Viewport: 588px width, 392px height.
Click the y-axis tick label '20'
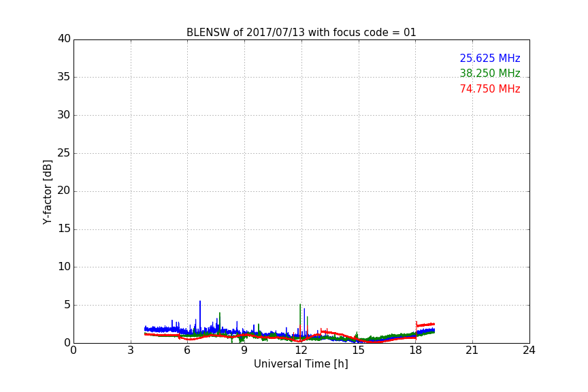[64, 191]
